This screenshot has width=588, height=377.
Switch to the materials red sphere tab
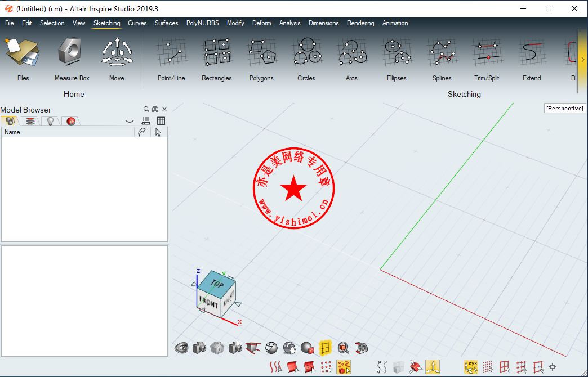[x=71, y=121]
